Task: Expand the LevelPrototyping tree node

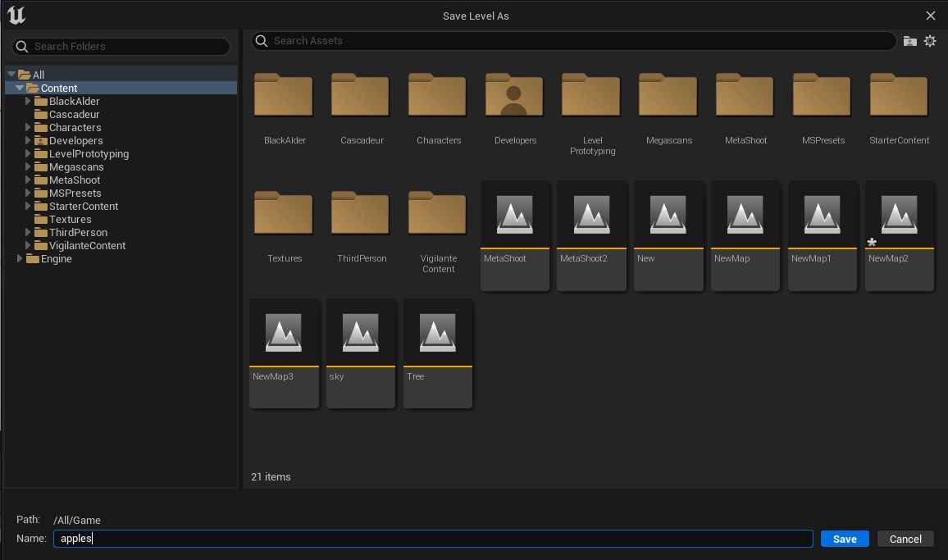Action: 28,153
